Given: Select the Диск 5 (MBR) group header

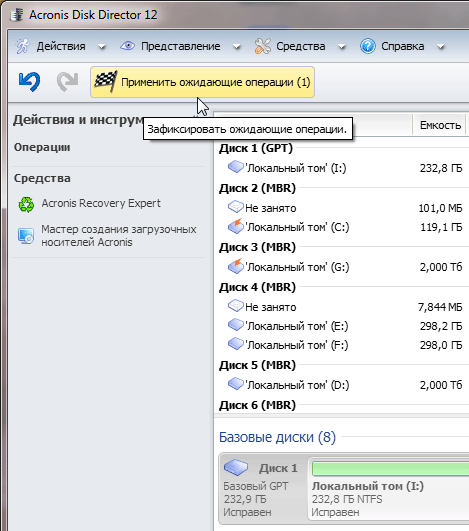Looking at the screenshot, I should pos(257,365).
